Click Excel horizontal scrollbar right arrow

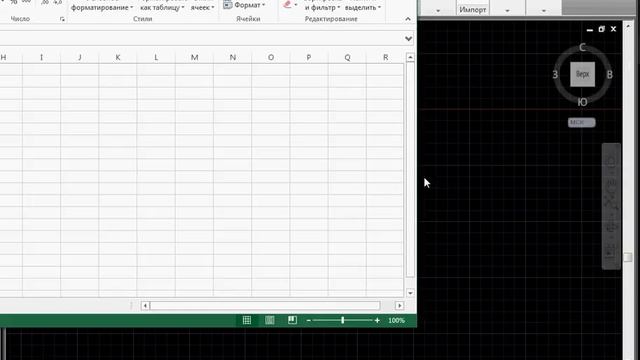click(400, 306)
